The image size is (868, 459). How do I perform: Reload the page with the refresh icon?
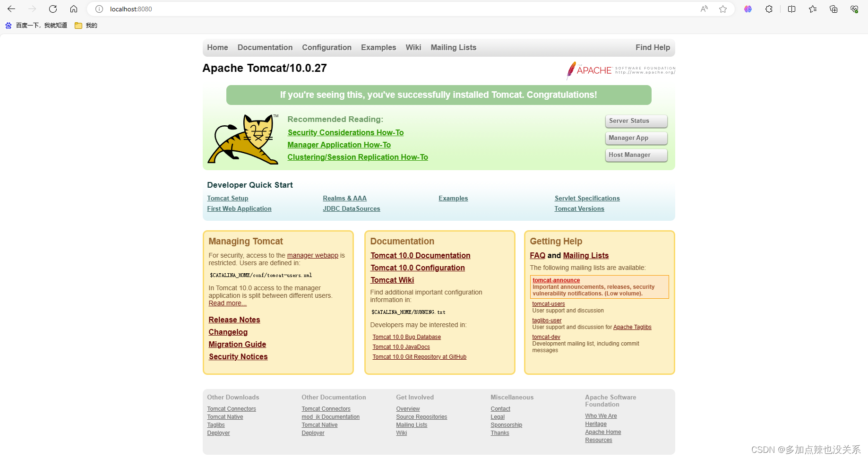53,9
